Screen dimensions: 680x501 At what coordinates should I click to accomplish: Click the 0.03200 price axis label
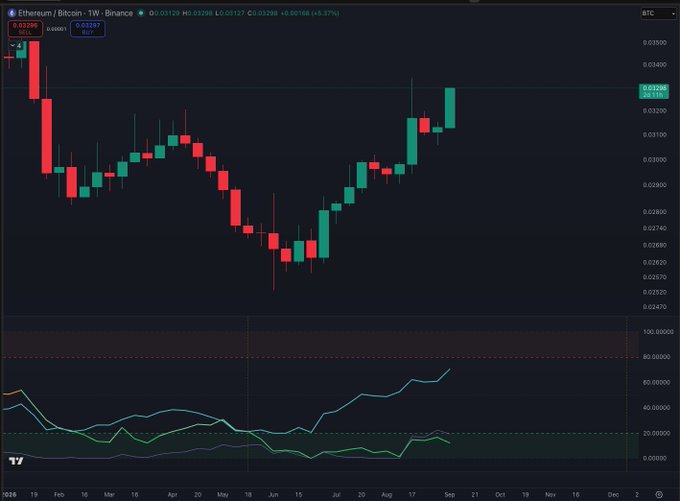(x=654, y=111)
